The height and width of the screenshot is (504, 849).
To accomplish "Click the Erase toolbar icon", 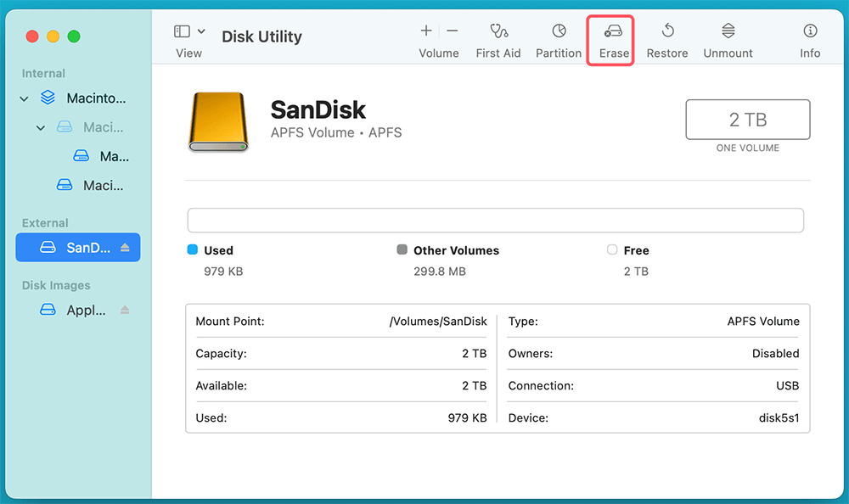I will pos(613,32).
